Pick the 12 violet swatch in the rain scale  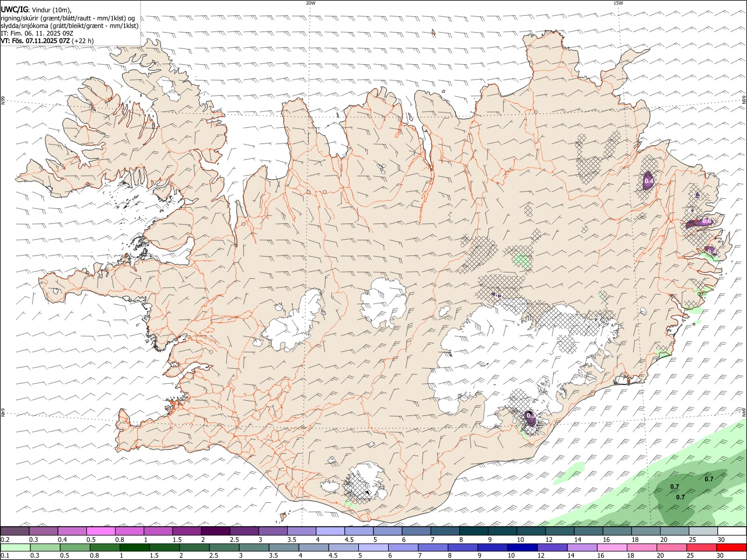pyautogui.click(x=553, y=548)
